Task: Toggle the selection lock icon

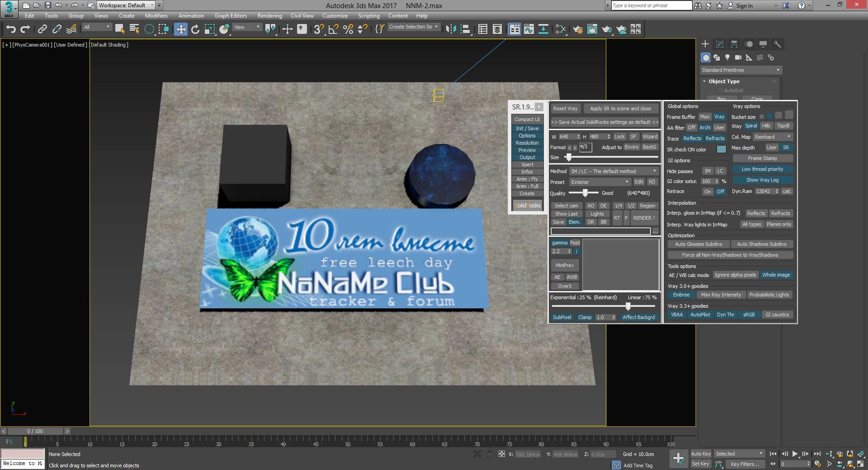Action: (490, 454)
